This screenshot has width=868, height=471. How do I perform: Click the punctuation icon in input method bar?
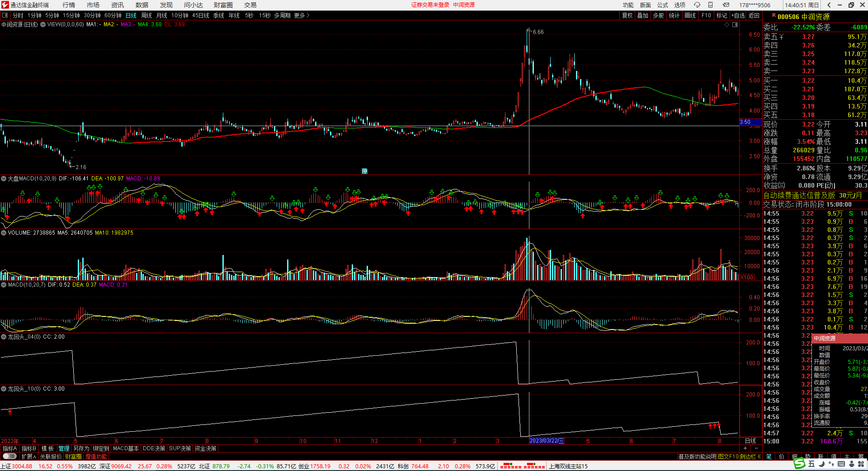click(x=831, y=465)
